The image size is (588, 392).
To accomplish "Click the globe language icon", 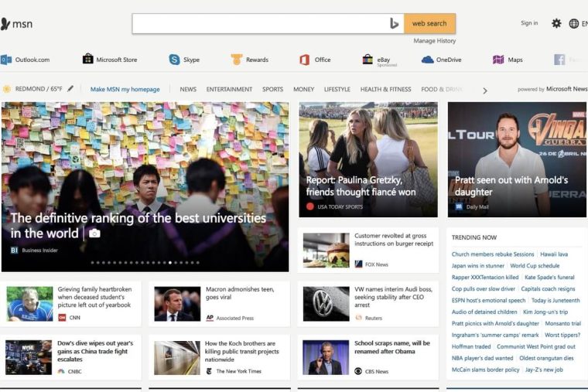I will (574, 24).
